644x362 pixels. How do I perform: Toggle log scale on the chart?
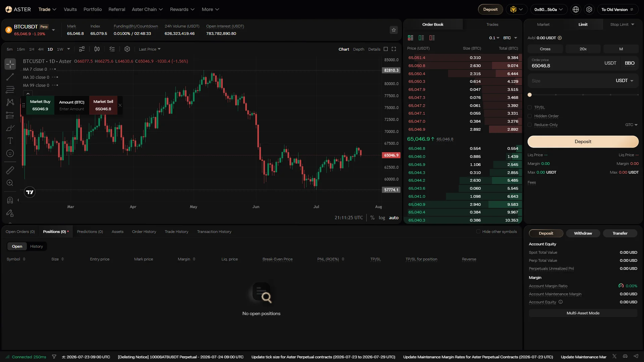click(382, 218)
